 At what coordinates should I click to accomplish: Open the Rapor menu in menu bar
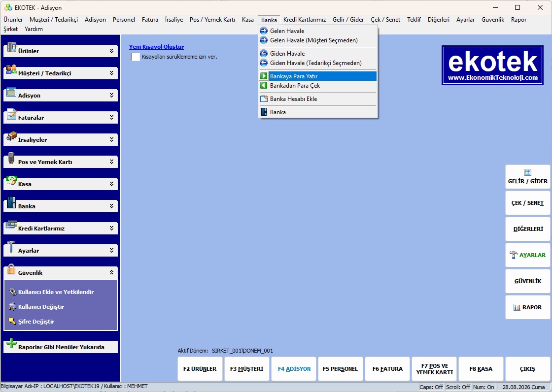pos(518,20)
